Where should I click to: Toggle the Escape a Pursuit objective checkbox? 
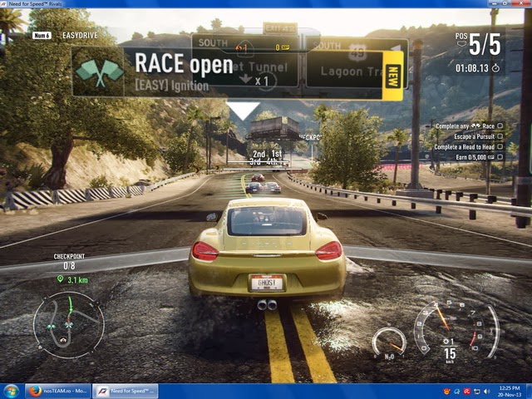pos(500,136)
